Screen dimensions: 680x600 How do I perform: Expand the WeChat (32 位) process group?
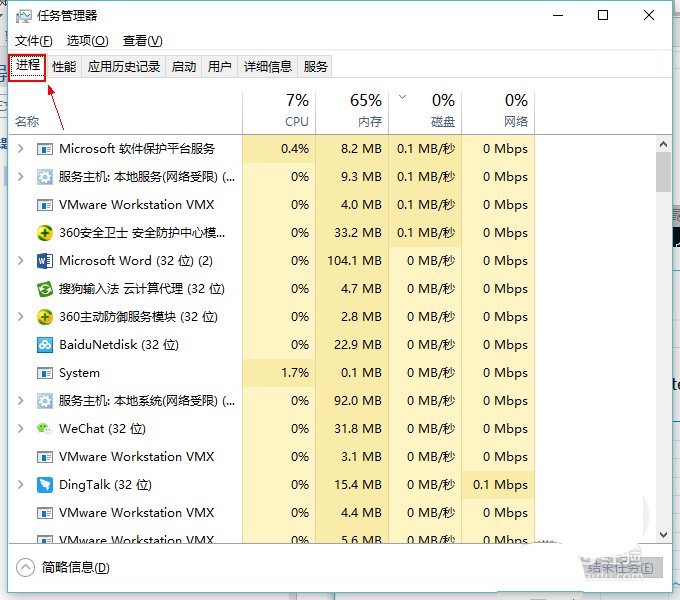(20, 428)
